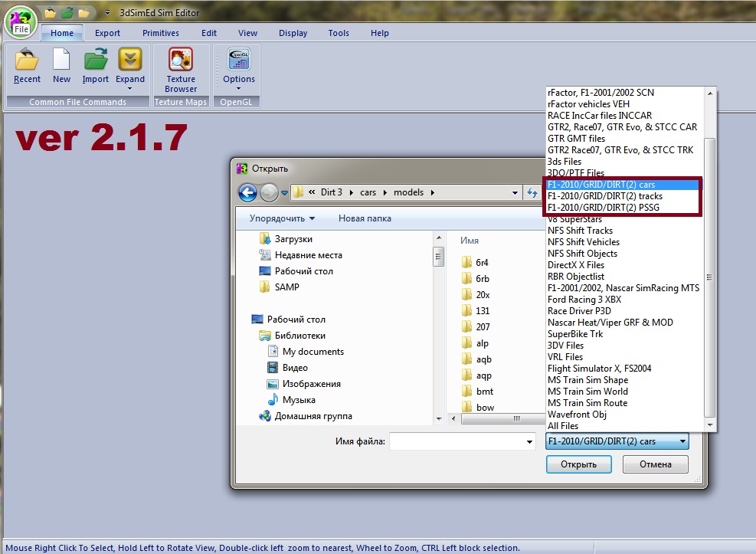Open the OpenGL Options dropdown
This screenshot has width=756, height=554.
pos(239,89)
